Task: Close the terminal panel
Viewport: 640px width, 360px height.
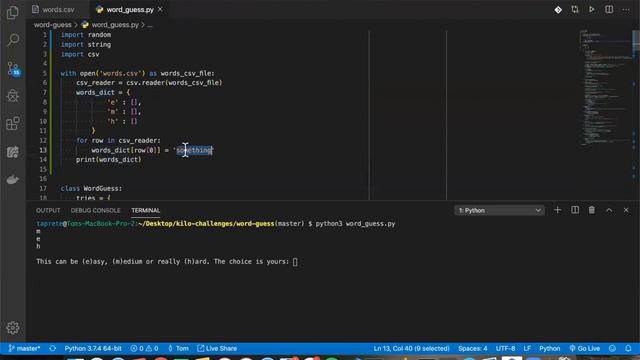Action: [x=626, y=210]
